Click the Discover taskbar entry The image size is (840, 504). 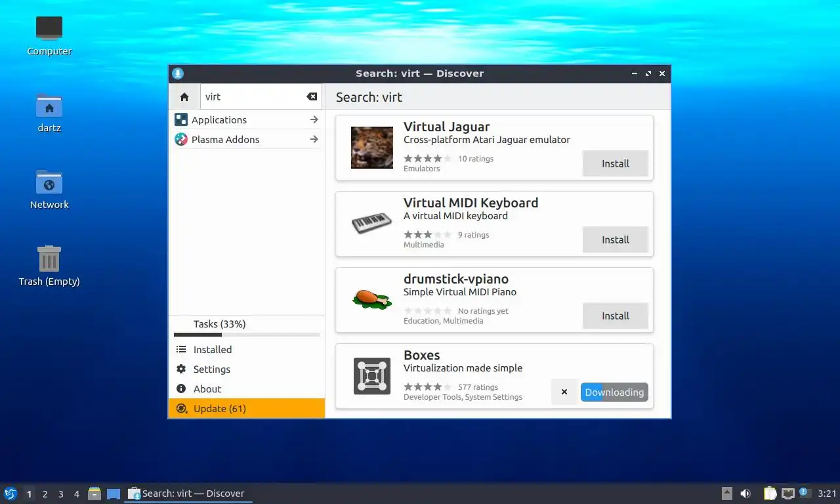pyautogui.click(x=188, y=493)
